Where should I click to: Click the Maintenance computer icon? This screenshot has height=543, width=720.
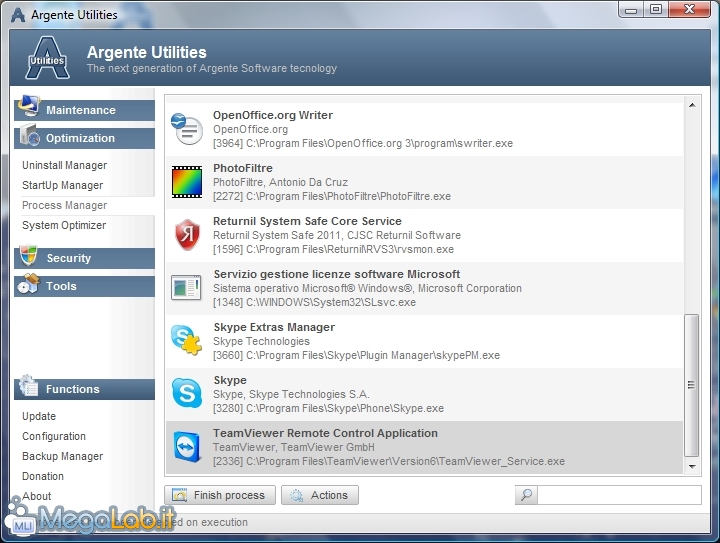(x=29, y=106)
